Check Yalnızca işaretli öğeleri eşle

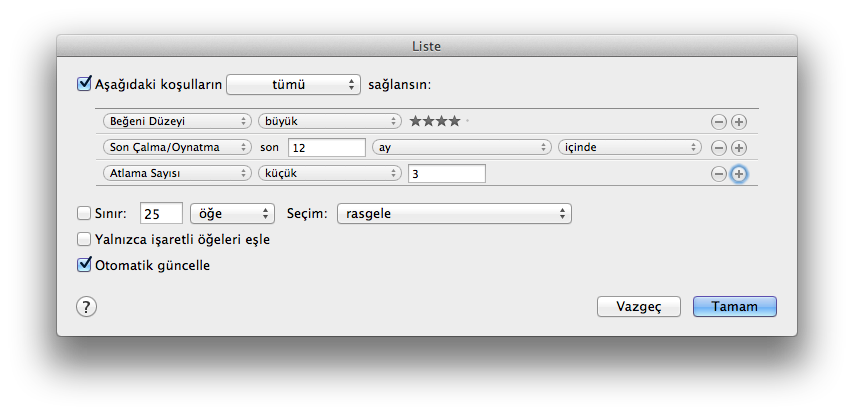(x=85, y=240)
